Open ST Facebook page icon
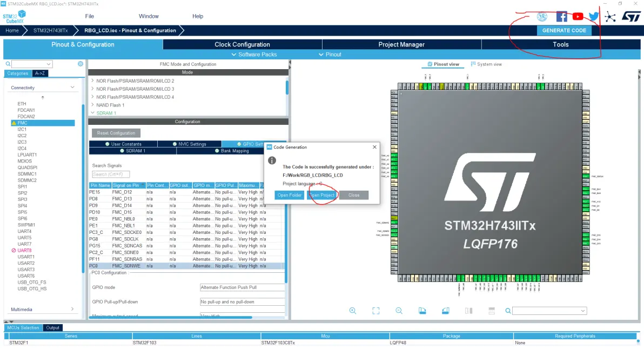 (562, 17)
